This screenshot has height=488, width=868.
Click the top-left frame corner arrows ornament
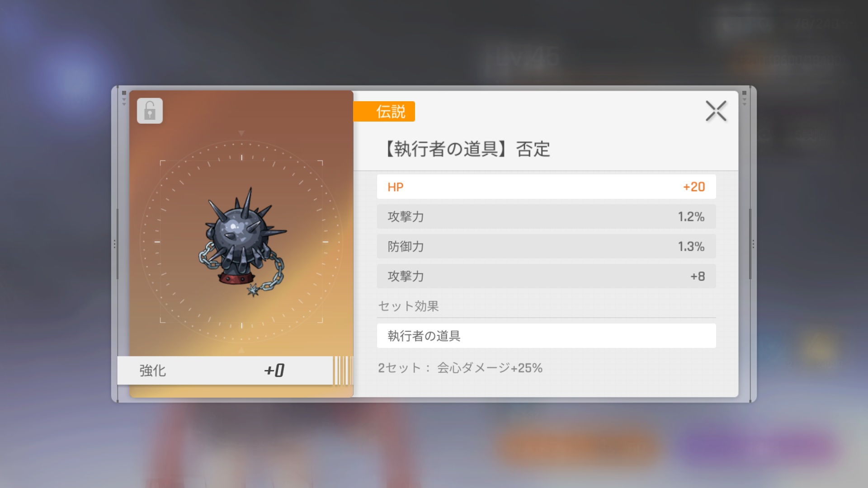point(124,98)
